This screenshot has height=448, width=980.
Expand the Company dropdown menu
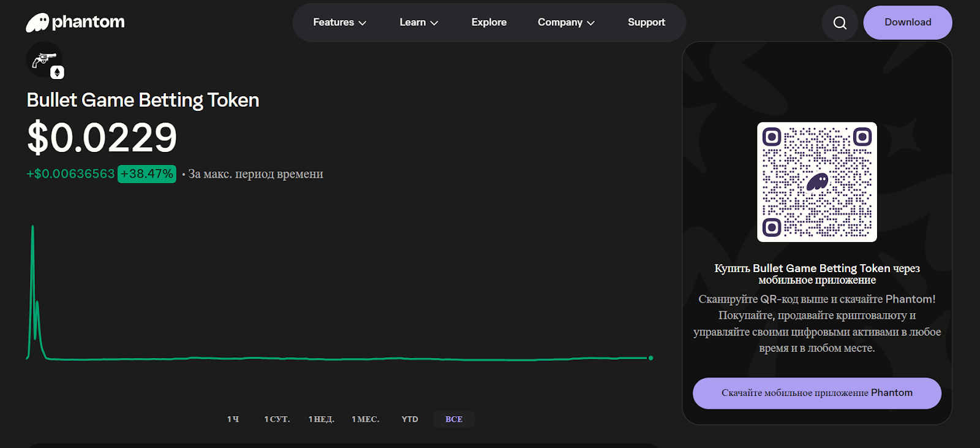pyautogui.click(x=566, y=23)
